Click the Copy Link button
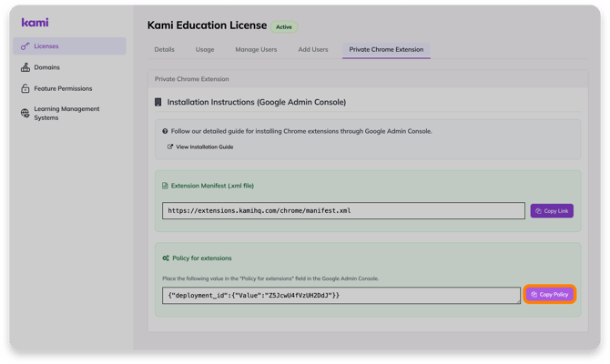Viewport: 610px width, 364px height. tap(552, 211)
